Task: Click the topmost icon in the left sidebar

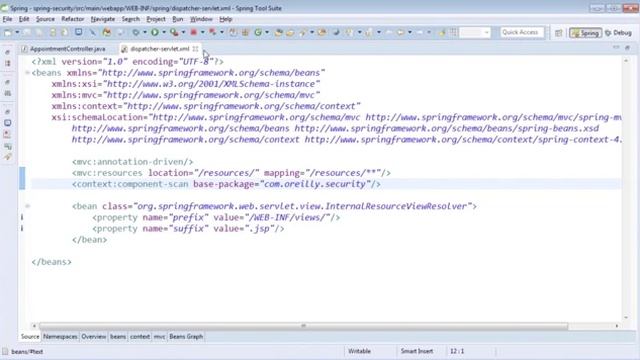Action: point(8,52)
